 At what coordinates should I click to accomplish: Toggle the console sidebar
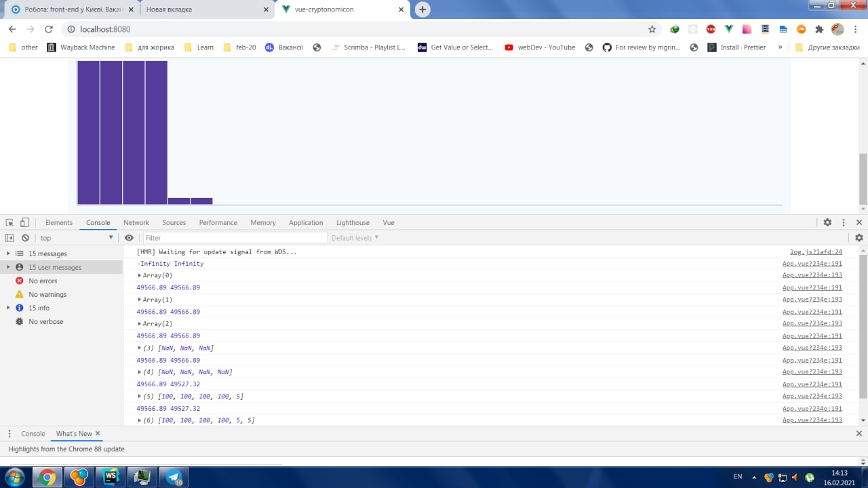pyautogui.click(x=9, y=238)
